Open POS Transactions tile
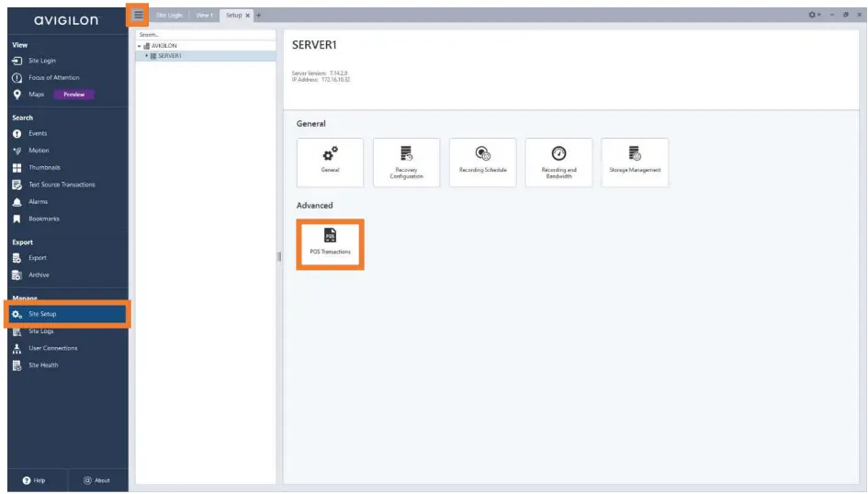The image size is (868, 494). (x=330, y=244)
